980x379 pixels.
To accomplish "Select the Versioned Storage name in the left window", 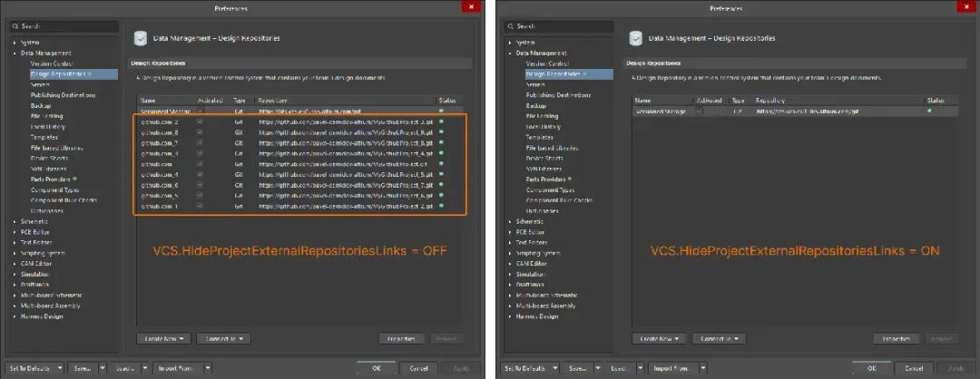I will 166,112.
